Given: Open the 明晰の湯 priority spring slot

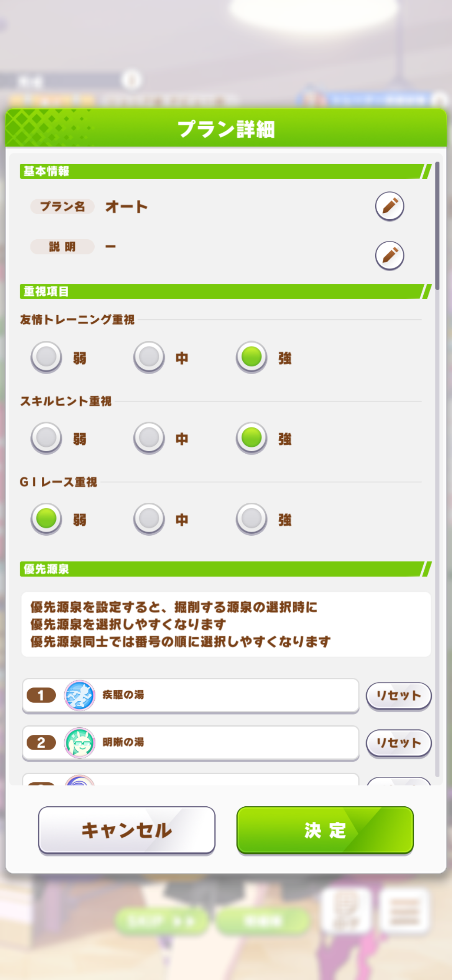Looking at the screenshot, I should (230, 743).
